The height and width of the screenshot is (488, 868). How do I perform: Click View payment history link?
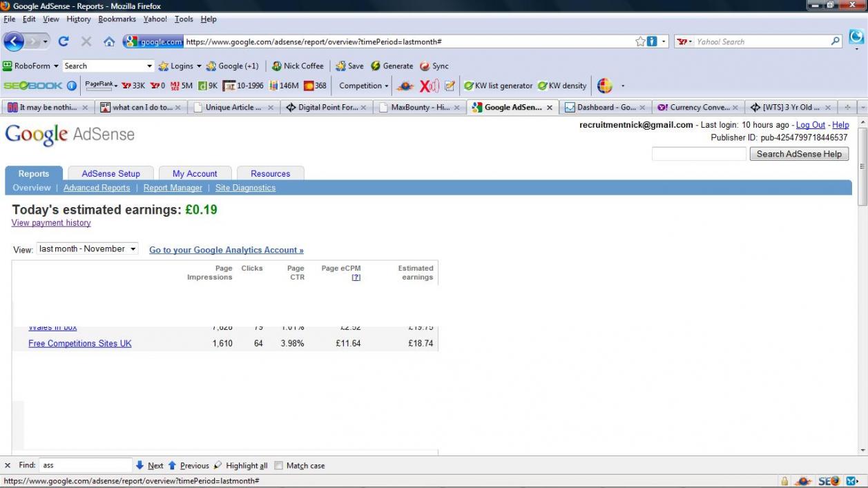pyautogui.click(x=51, y=223)
